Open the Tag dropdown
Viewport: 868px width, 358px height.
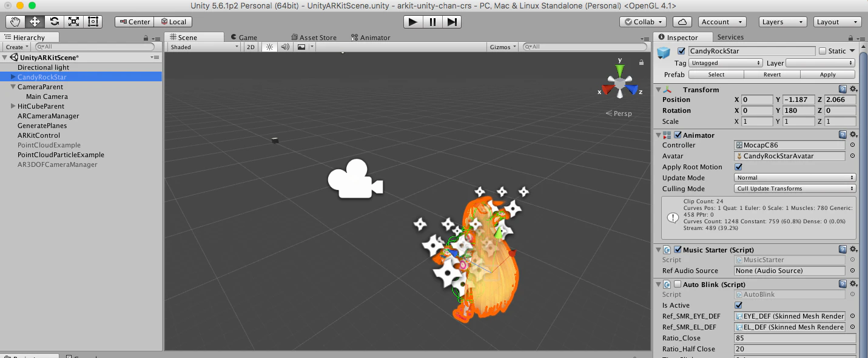click(726, 63)
